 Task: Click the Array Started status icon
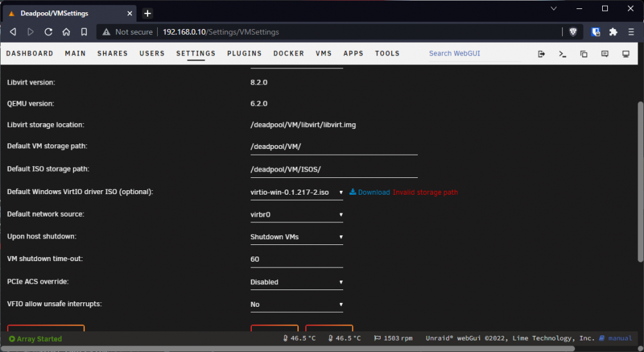[12, 339]
